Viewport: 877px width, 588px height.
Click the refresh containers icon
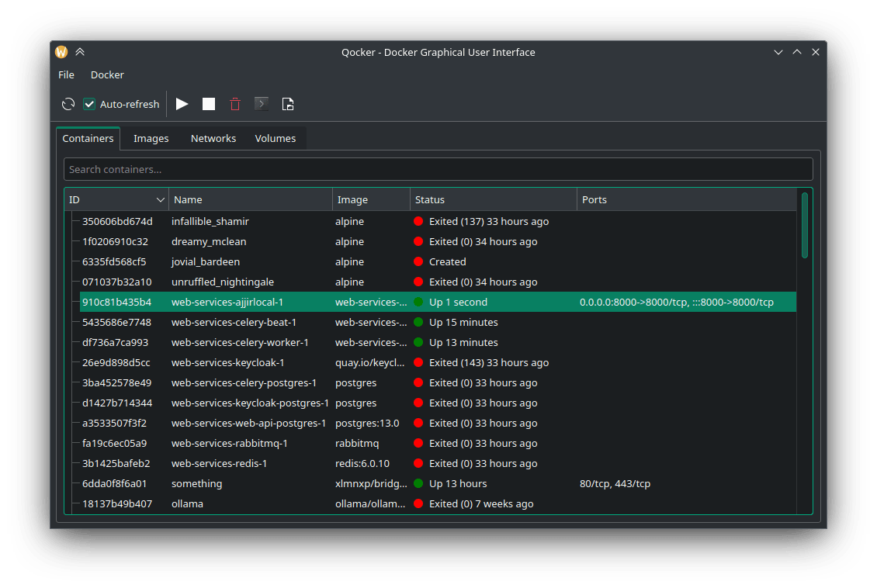(68, 104)
